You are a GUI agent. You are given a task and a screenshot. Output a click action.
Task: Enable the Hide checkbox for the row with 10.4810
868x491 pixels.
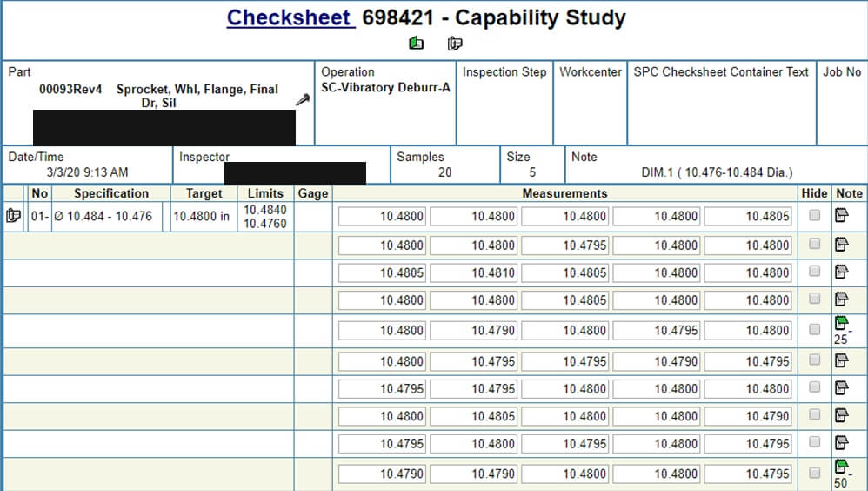815,272
